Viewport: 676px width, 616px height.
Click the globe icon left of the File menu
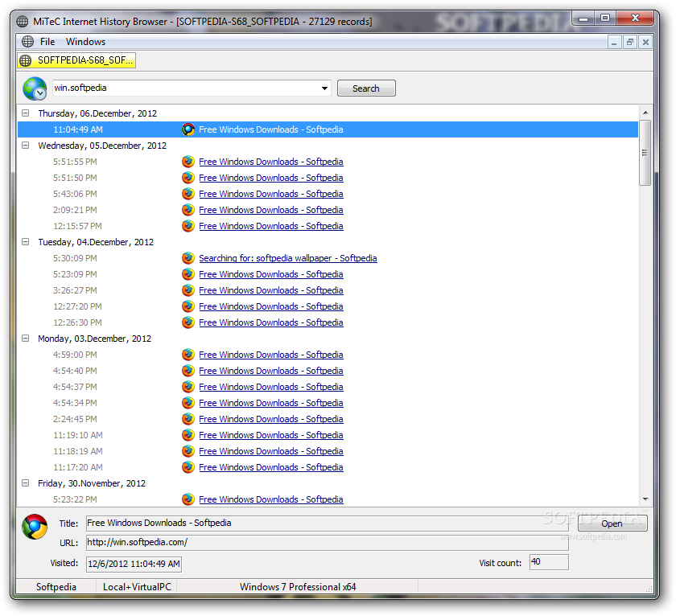tap(27, 42)
